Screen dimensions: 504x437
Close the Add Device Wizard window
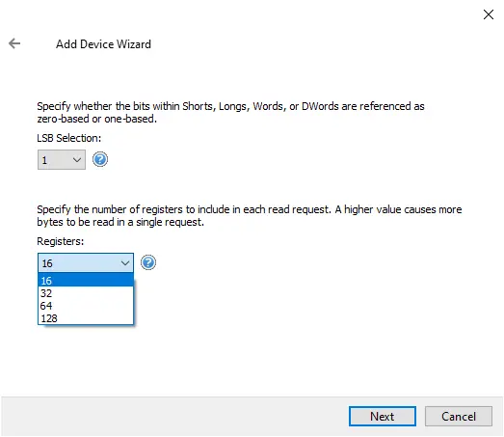pos(489,14)
